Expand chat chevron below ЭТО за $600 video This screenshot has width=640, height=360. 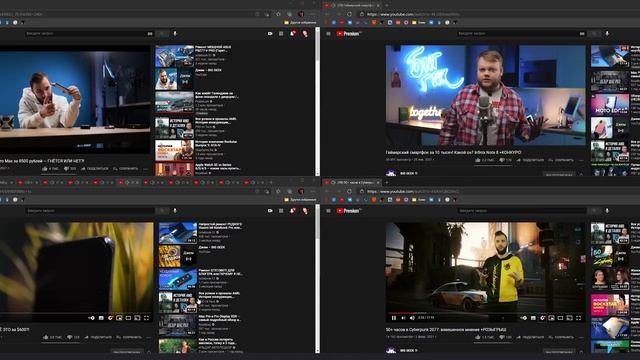[149, 351]
